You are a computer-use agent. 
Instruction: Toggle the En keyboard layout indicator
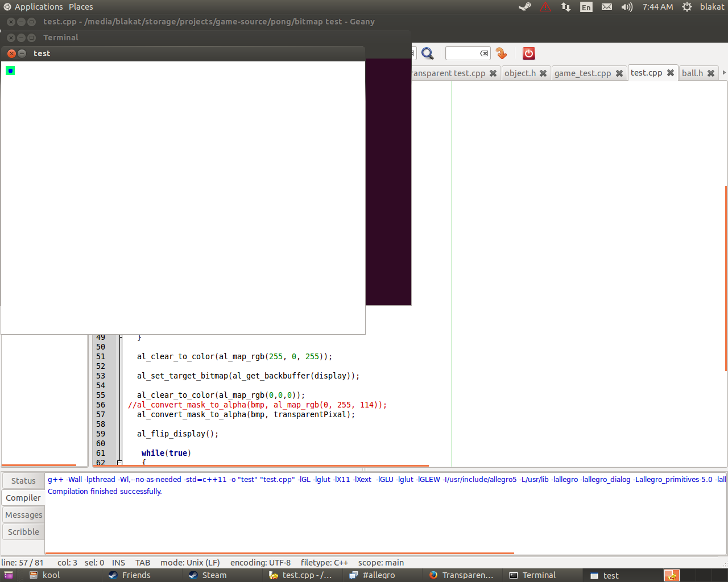coord(586,7)
